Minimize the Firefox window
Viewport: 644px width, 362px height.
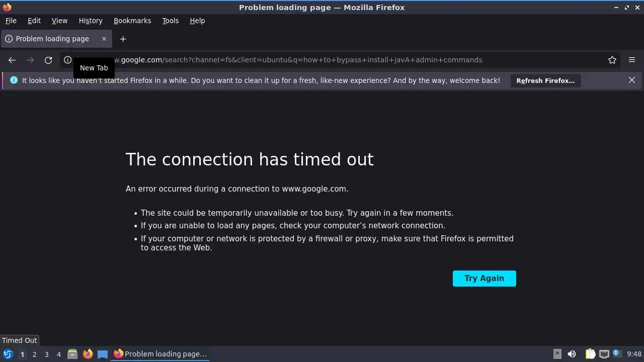click(x=616, y=7)
